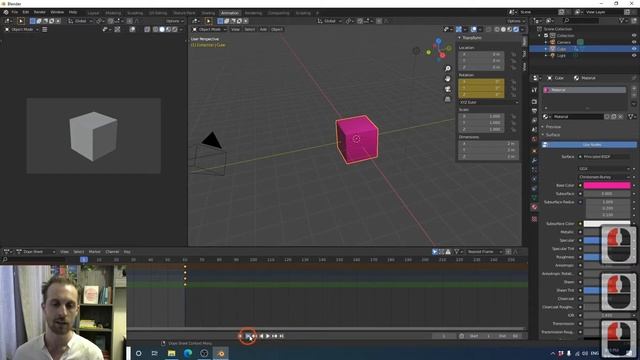This screenshot has width=640, height=360.
Task: Open the Object Mode dropdown in main viewport
Action: click(209, 29)
